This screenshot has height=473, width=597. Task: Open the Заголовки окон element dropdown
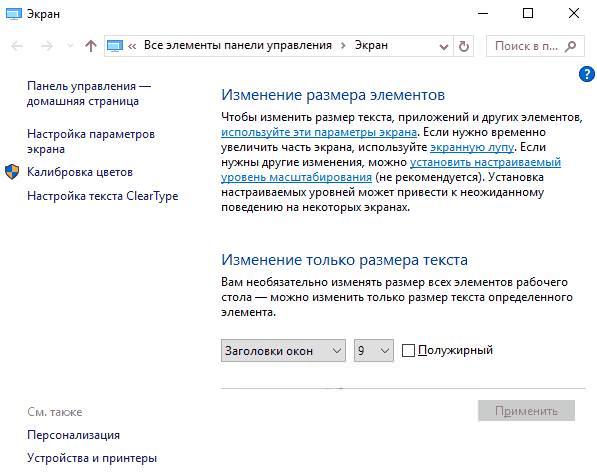(x=283, y=350)
